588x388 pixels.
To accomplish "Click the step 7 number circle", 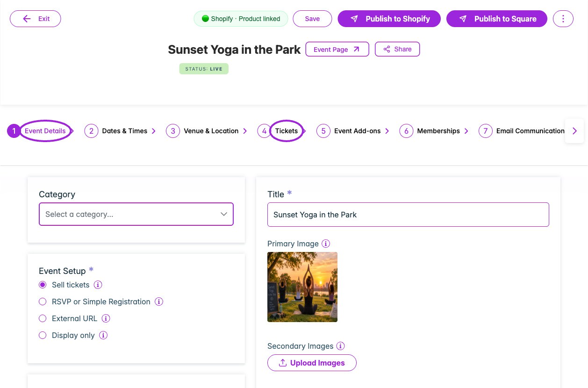I will tap(486, 131).
